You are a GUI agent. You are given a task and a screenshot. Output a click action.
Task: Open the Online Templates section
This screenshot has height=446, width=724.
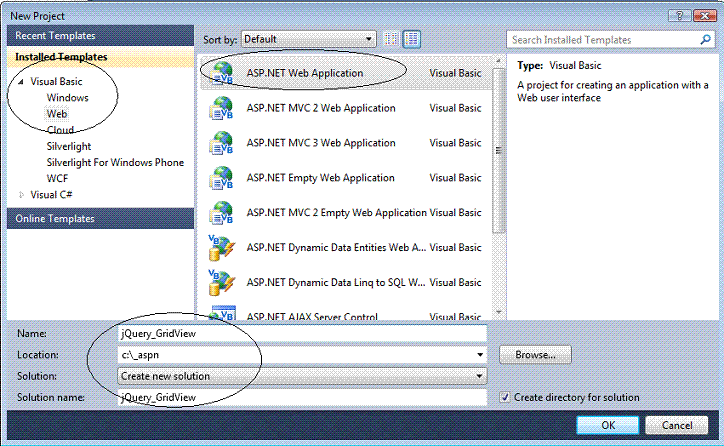[100, 218]
